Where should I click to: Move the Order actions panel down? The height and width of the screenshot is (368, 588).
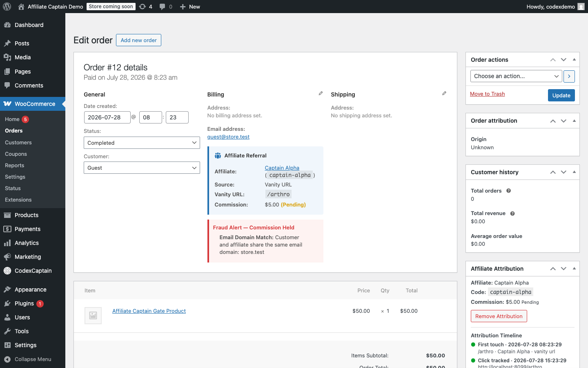tap(563, 60)
